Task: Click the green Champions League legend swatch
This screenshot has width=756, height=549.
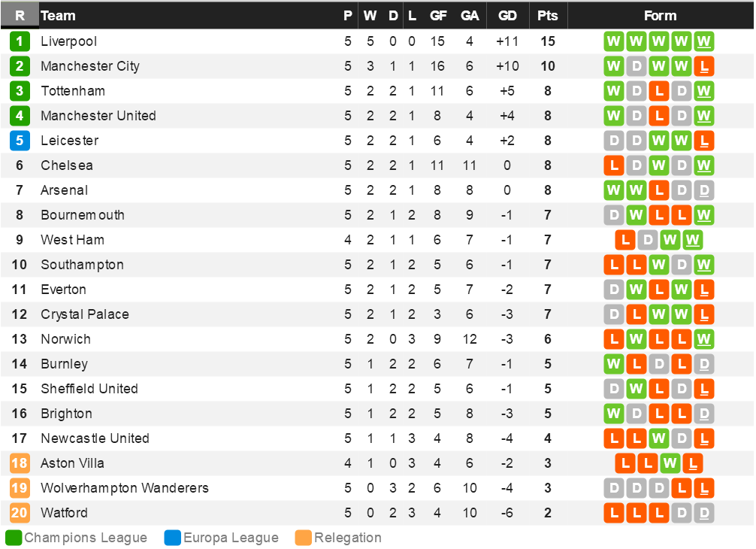Action: coord(14,538)
